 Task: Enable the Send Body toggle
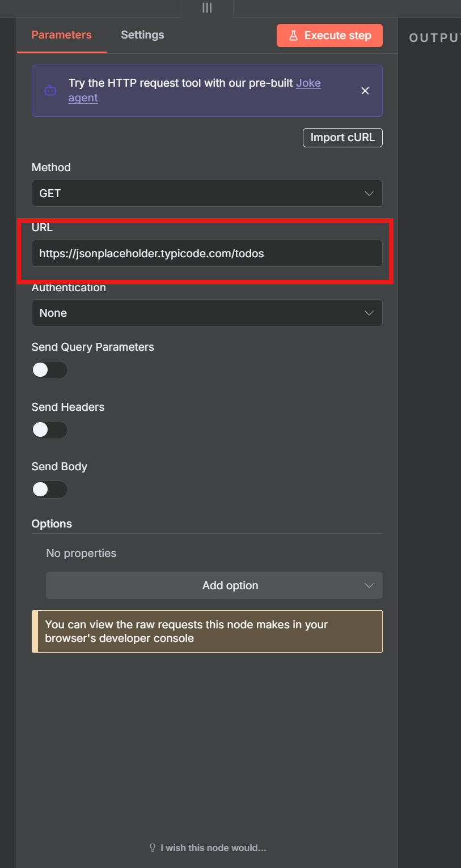click(x=50, y=489)
